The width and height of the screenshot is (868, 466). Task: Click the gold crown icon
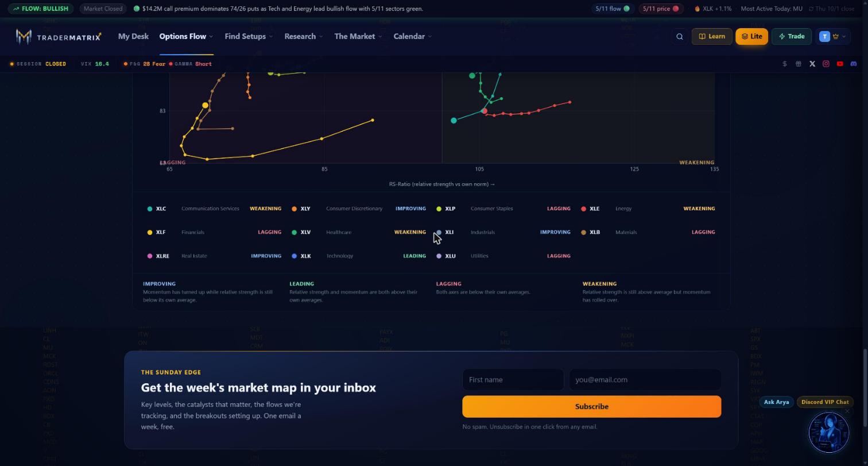(836, 36)
